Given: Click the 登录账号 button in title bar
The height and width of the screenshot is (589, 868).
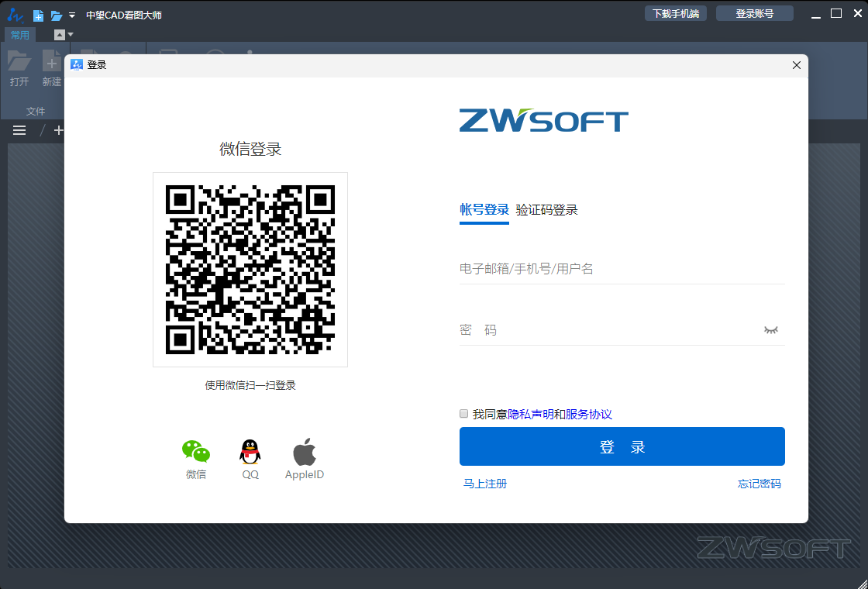Looking at the screenshot, I should click(x=755, y=14).
